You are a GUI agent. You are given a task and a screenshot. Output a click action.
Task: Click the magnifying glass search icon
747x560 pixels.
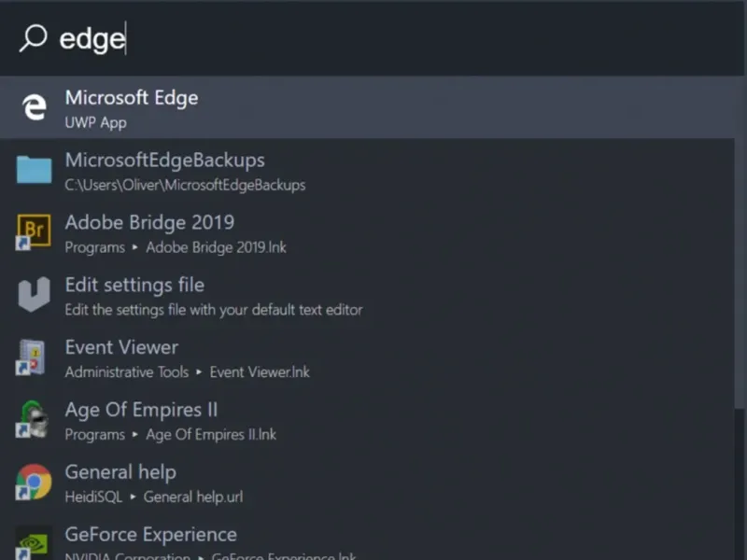tap(33, 37)
